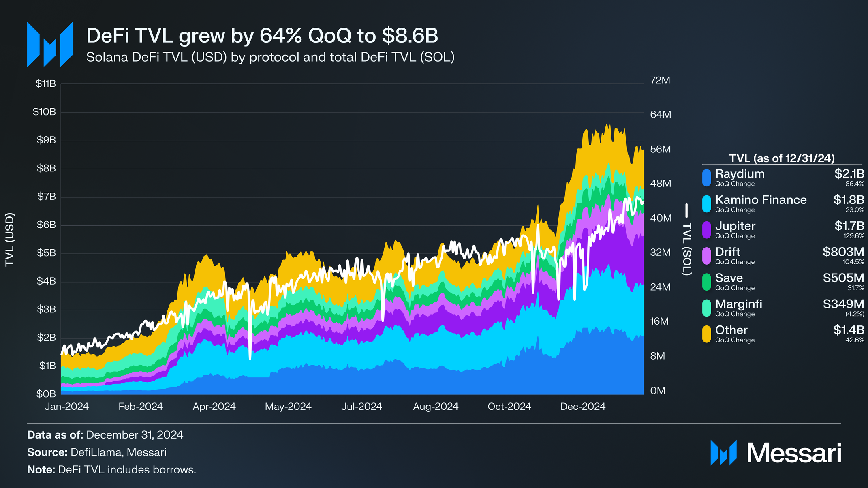Click the TVL (as of 12/31/24) header

tap(782, 158)
